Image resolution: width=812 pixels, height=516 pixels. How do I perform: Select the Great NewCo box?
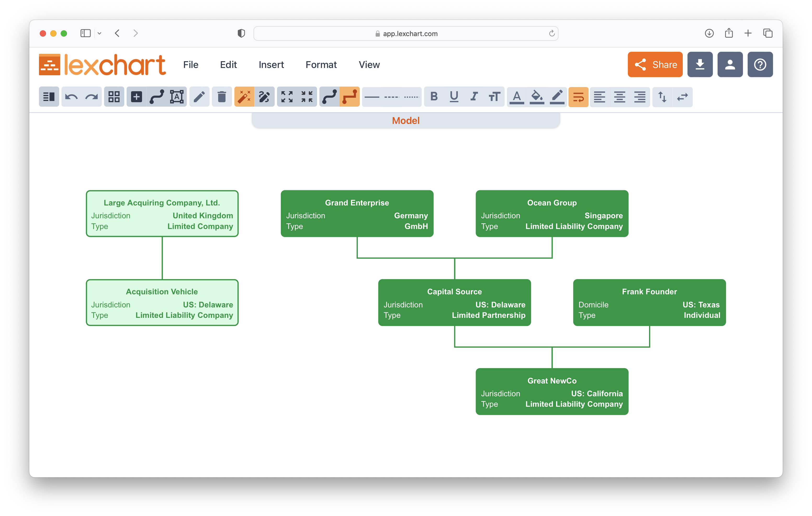[x=552, y=392]
